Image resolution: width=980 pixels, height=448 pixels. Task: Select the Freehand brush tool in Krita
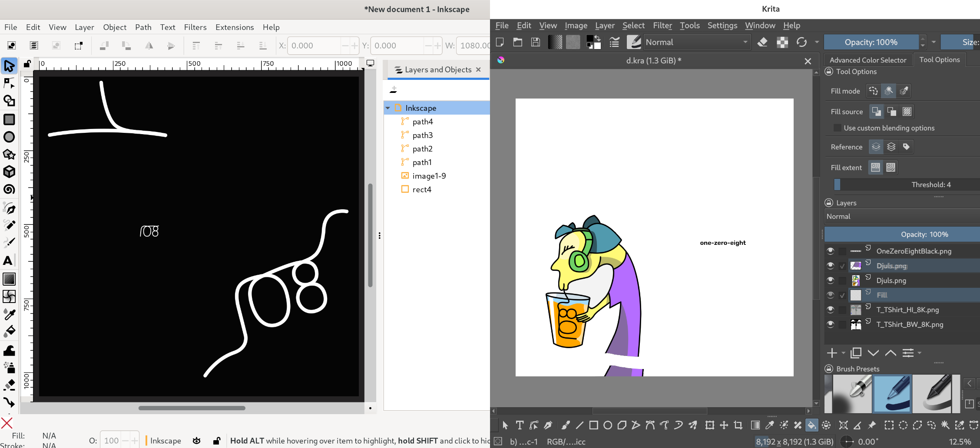(565, 425)
